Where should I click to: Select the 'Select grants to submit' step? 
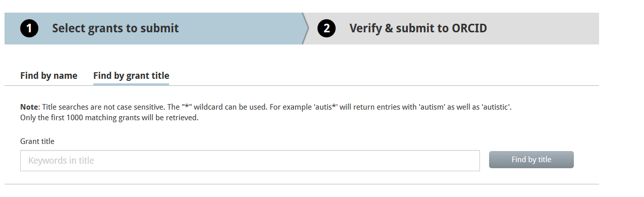(115, 28)
